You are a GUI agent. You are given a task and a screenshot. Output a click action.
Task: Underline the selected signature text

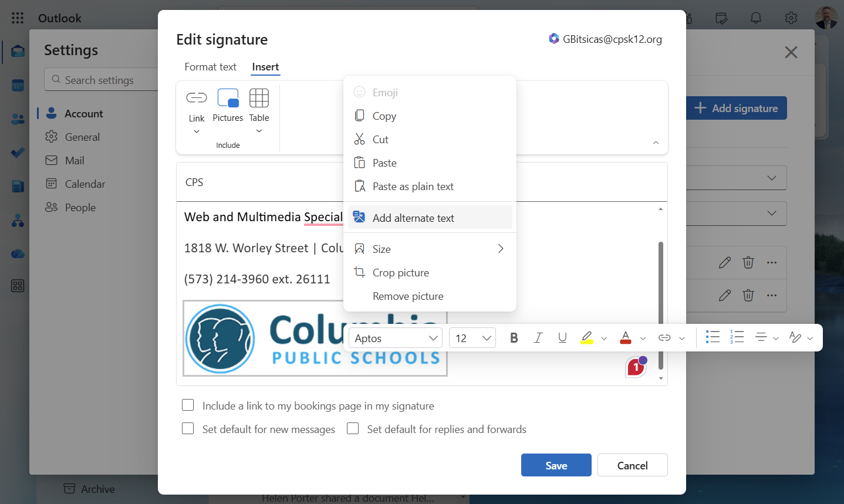pyautogui.click(x=562, y=338)
